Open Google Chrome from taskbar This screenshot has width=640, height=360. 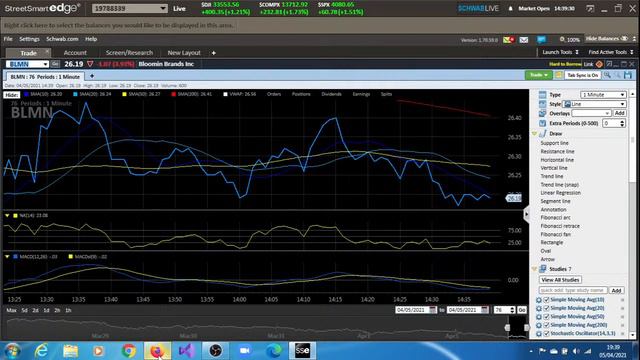click(129, 351)
